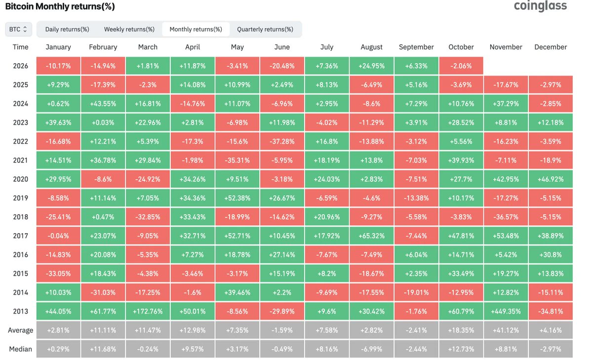
Task: Click the January column header
Action: coord(58,47)
